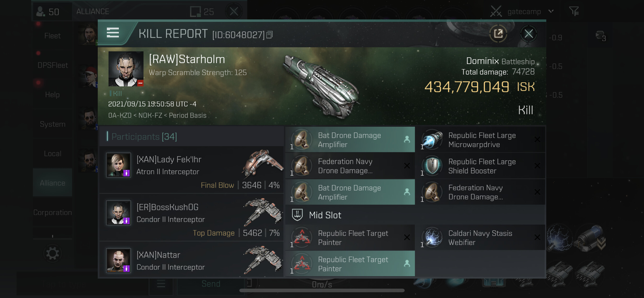The width and height of the screenshot is (644, 298).
Task: Open chat settings gear
Action: [x=52, y=253]
